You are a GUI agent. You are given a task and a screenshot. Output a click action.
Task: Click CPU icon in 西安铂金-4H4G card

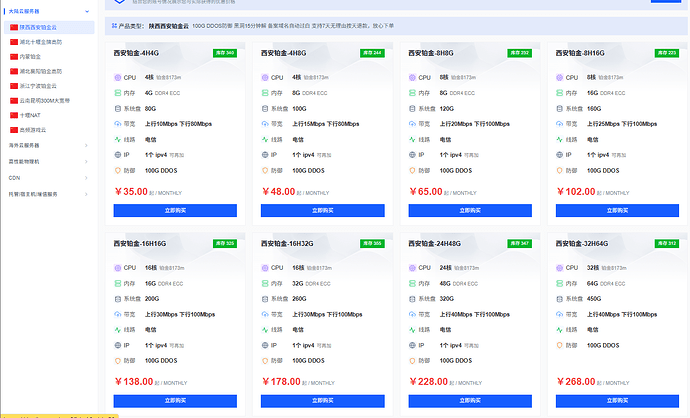coord(117,77)
